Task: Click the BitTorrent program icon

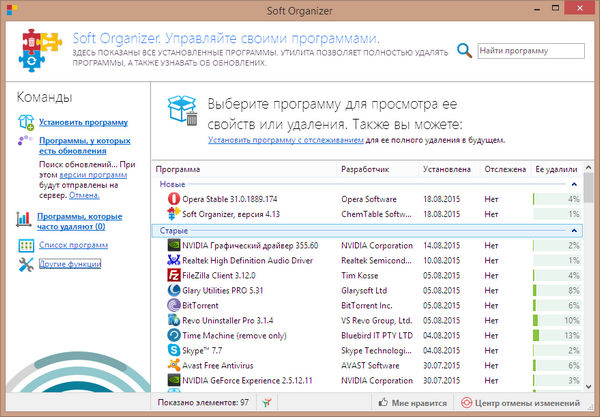Action: pyautogui.click(x=174, y=305)
